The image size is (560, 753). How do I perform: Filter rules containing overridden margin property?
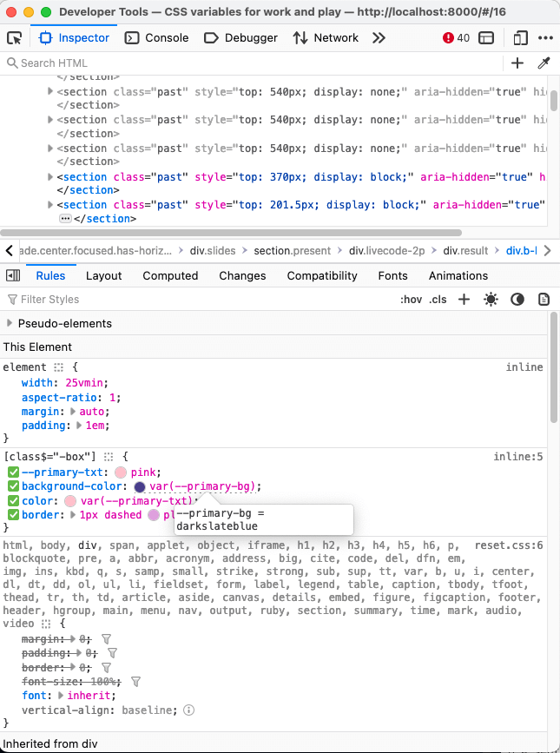(x=107, y=639)
